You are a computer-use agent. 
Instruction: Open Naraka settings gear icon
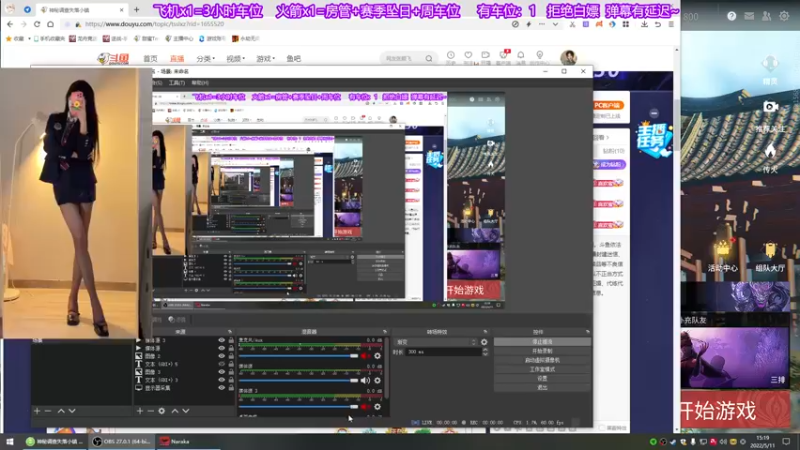pyautogui.click(x=784, y=16)
